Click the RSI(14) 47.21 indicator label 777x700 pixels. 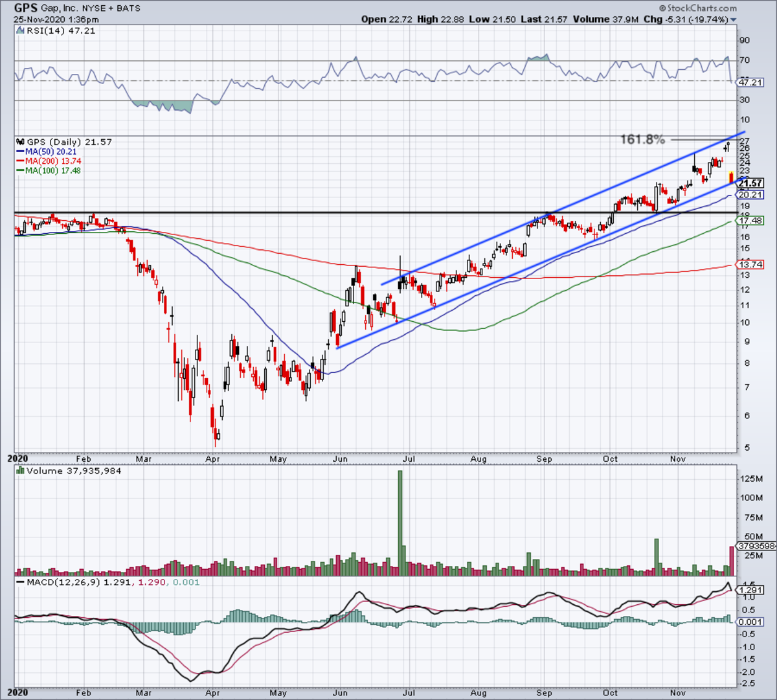(60, 30)
